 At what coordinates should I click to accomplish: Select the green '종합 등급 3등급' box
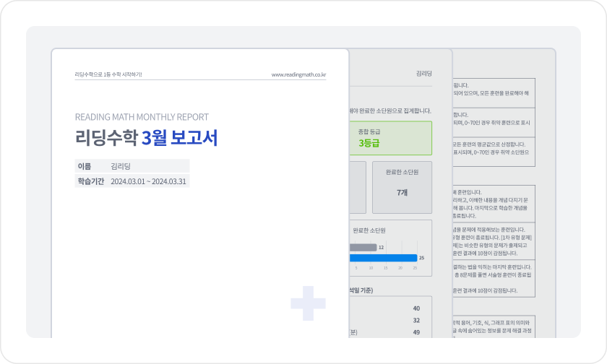(391, 138)
